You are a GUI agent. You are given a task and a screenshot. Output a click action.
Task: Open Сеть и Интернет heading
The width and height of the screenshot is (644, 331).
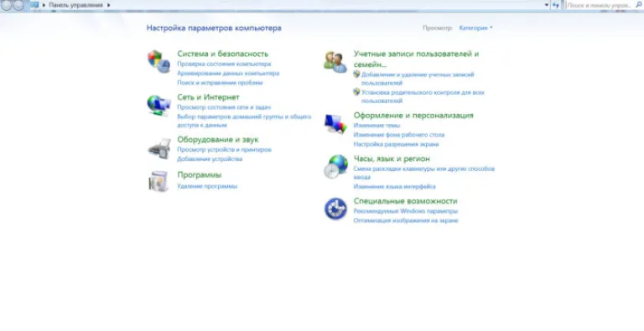(208, 97)
